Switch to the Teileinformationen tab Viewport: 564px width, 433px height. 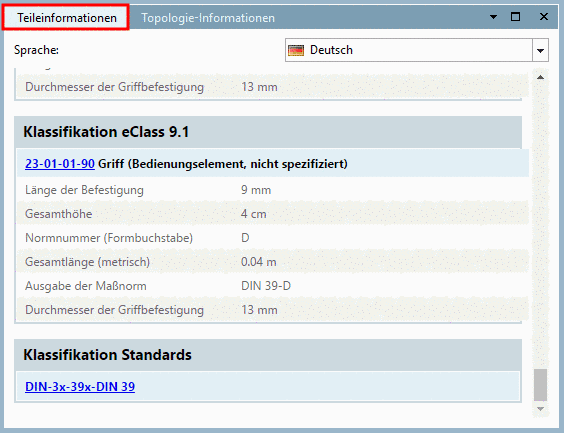coord(66,17)
